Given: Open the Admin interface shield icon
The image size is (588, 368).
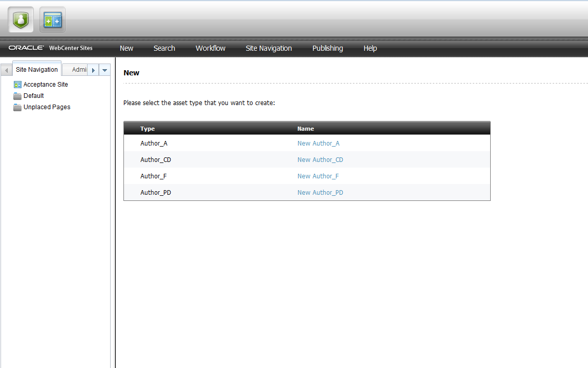Looking at the screenshot, I should point(20,19).
